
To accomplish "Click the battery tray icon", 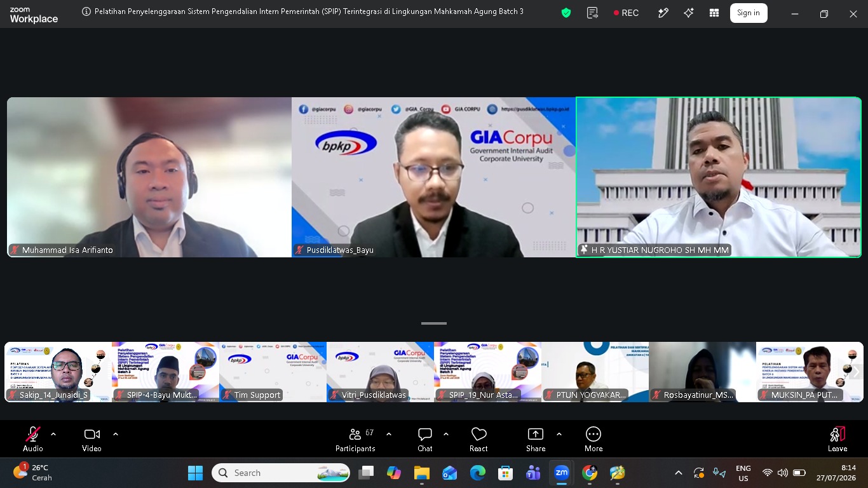I will (799, 473).
